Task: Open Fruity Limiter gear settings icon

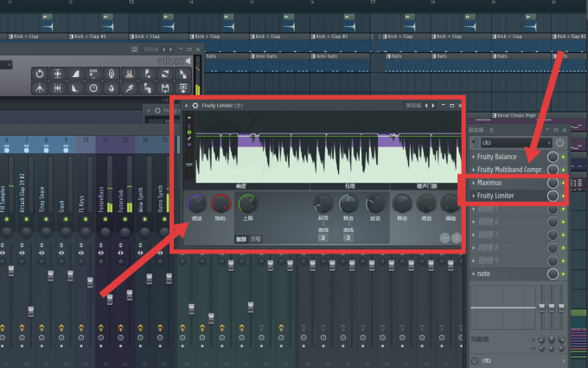Action: [195, 106]
